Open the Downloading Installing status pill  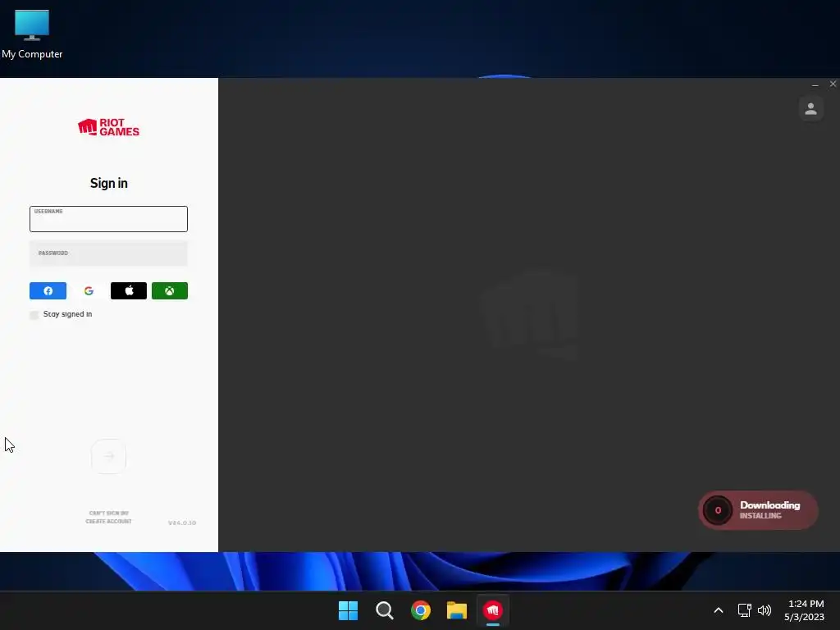(x=758, y=510)
